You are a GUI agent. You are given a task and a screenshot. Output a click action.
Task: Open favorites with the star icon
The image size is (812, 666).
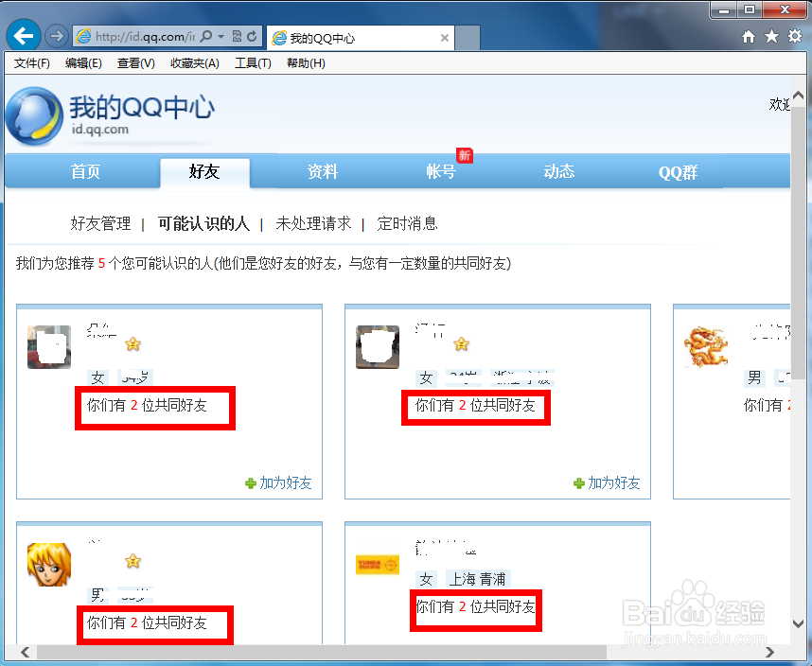771,36
